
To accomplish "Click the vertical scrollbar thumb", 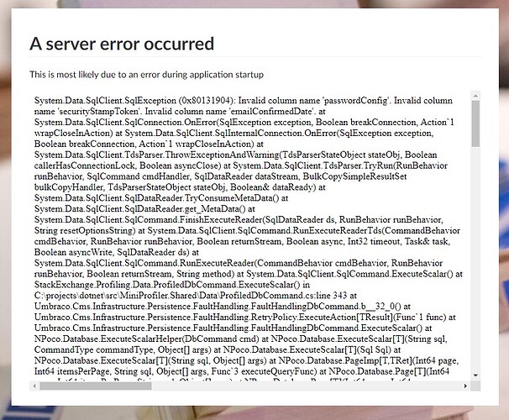I will pos(475,123).
